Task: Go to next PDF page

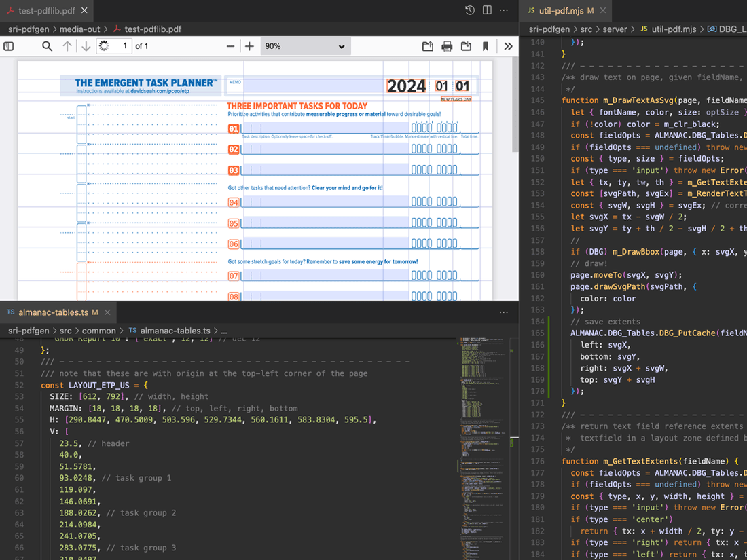Action: coord(86,46)
